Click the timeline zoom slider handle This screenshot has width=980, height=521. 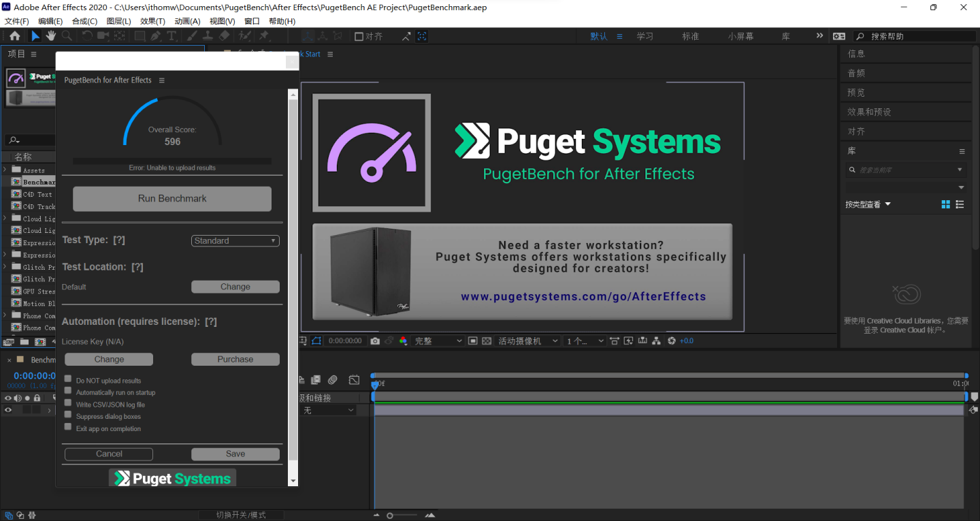click(x=390, y=516)
